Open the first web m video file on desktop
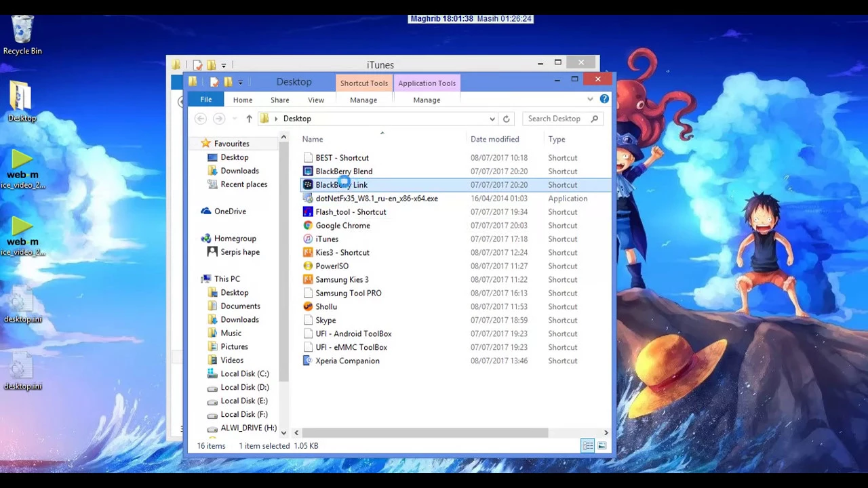The image size is (868, 488). tap(22, 169)
